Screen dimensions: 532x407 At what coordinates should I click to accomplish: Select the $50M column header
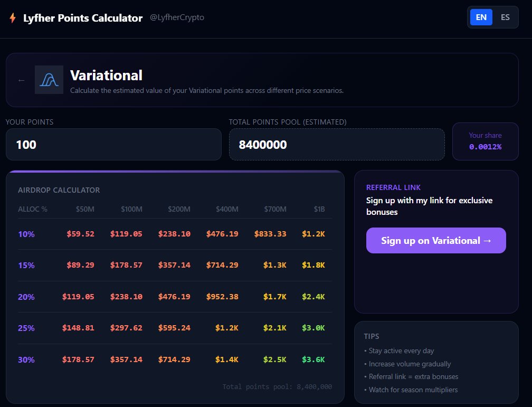pyautogui.click(x=85, y=209)
